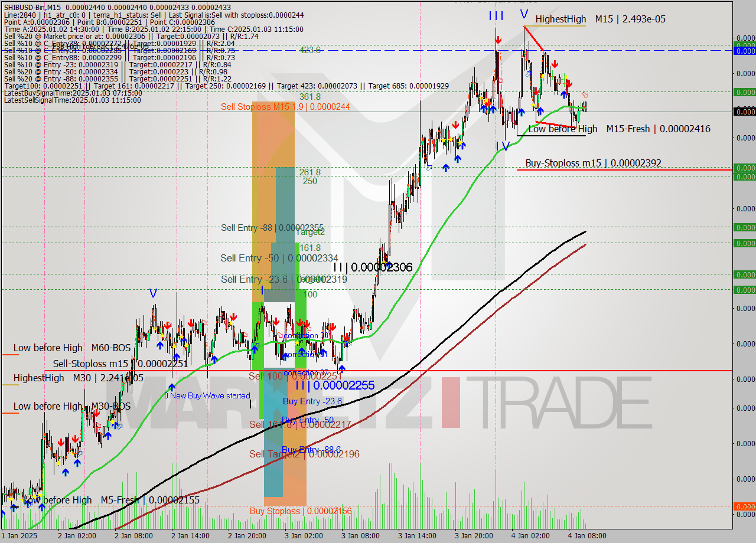This screenshot has width=756, height=543.
Task: Click 'Sell Entry -50 | 0.00002334' label
Action: click(x=279, y=258)
